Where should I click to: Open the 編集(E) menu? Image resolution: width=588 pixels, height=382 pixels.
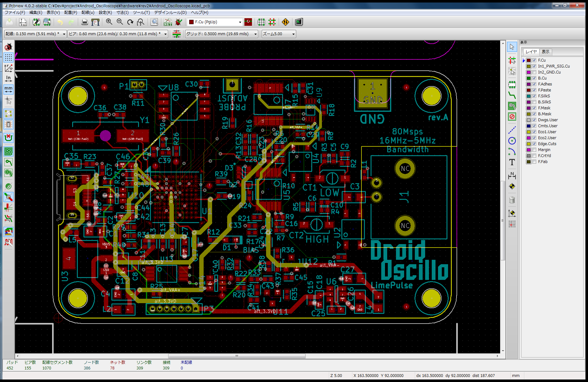click(36, 13)
